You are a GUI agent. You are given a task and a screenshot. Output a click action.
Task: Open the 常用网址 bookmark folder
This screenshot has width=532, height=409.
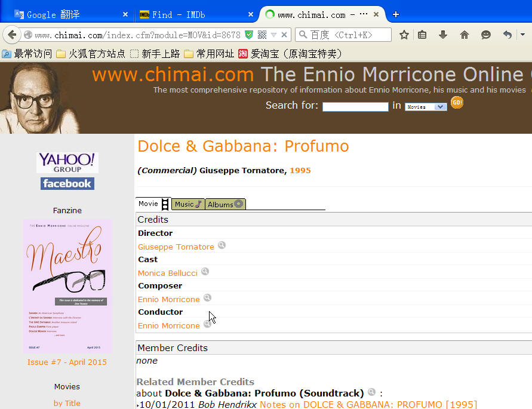point(209,54)
